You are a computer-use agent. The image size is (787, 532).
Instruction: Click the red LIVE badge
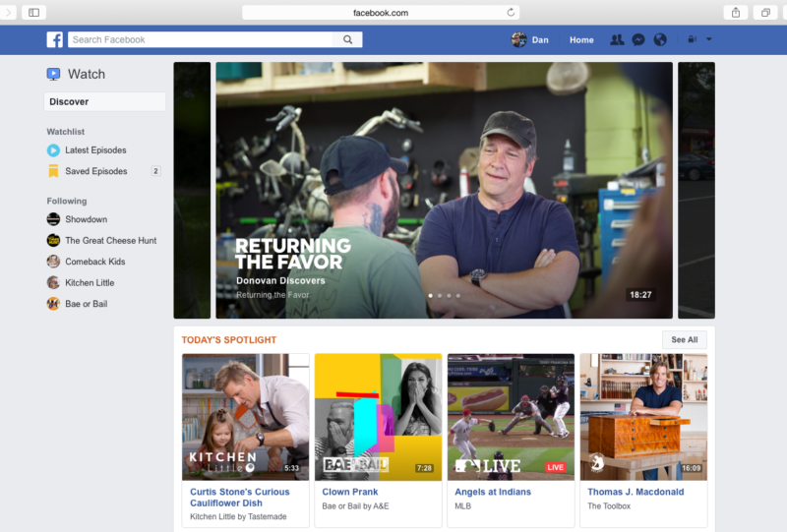pyautogui.click(x=555, y=467)
